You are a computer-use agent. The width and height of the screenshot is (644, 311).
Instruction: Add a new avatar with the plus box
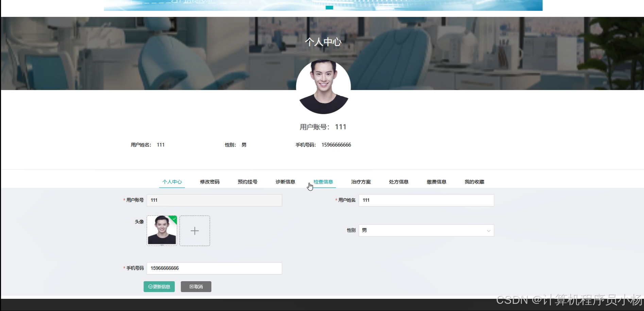[195, 231]
